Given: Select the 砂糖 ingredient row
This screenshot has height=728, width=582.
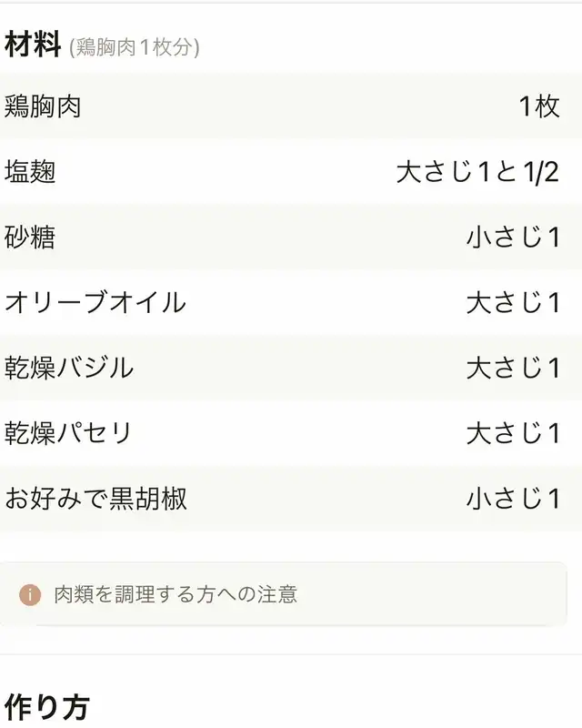Looking at the screenshot, I should (291, 238).
